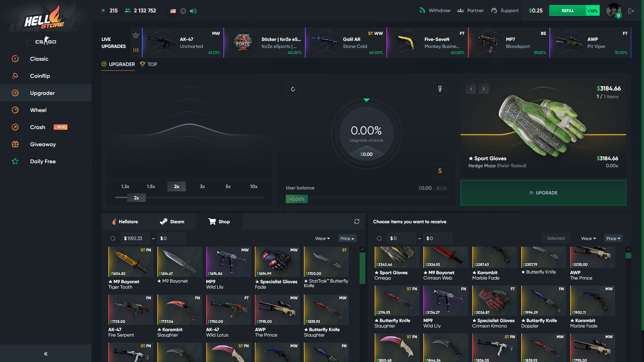The width and height of the screenshot is (644, 362).
Task: Click the multiplier slider 2x handle
Action: [137, 198]
